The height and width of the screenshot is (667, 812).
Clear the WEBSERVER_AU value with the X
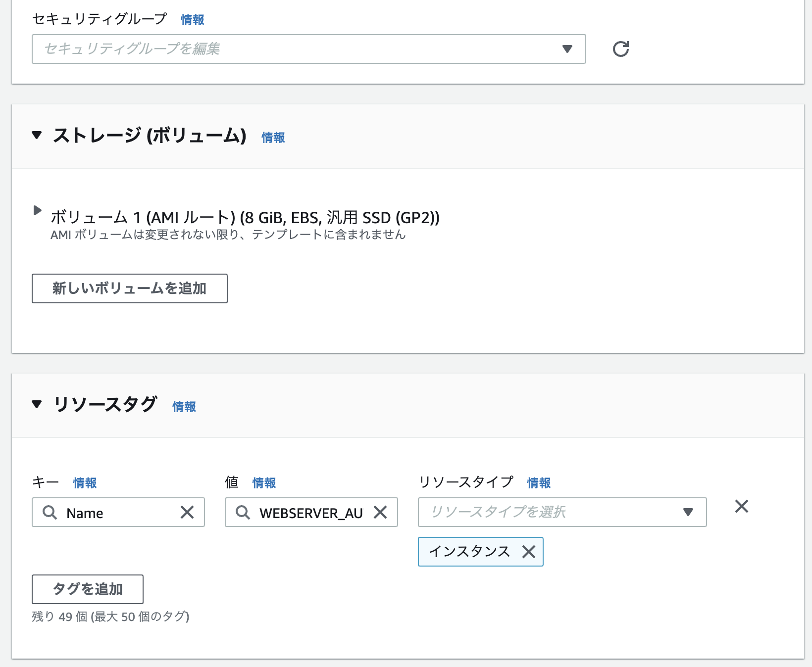click(380, 513)
